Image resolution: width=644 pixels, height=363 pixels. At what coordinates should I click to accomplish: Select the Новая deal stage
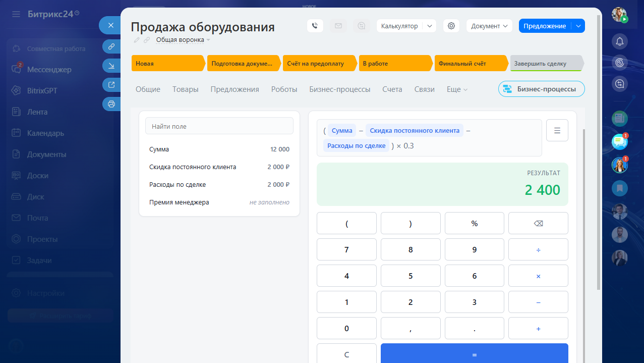168,64
